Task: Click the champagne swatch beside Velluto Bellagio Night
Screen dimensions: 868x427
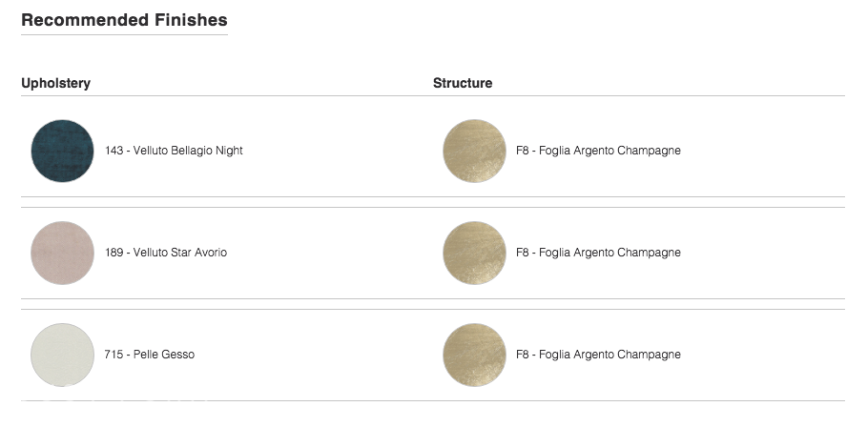Action: 474,151
